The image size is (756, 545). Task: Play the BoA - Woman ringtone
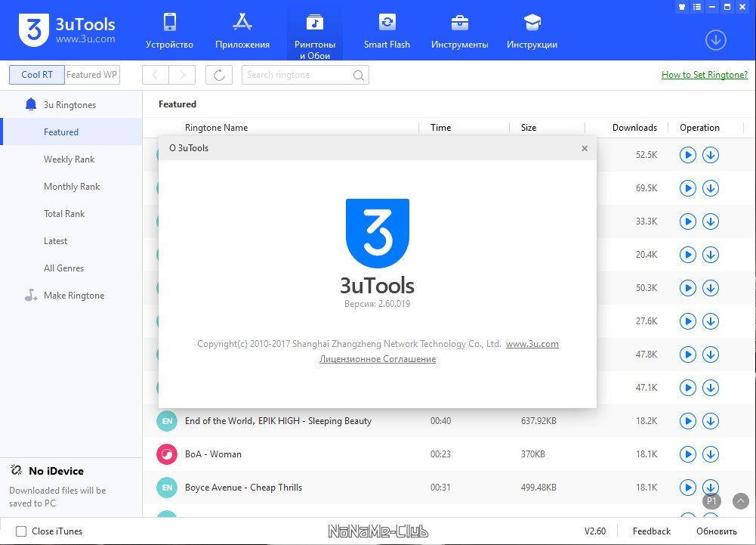(687, 454)
